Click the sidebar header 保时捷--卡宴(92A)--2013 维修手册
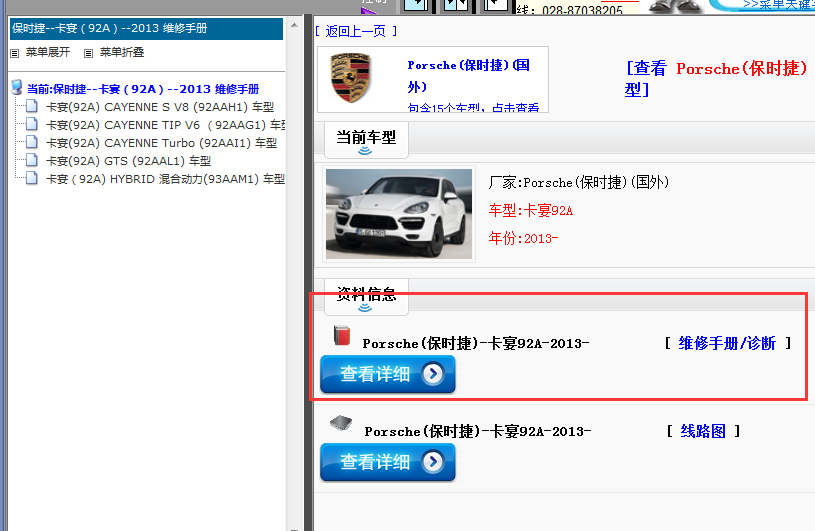The image size is (815, 531). pos(146,29)
